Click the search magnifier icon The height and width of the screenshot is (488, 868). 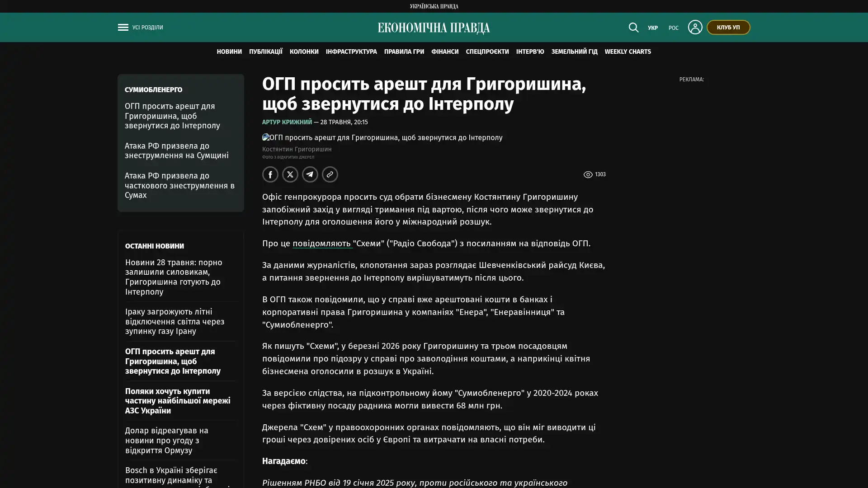point(633,28)
